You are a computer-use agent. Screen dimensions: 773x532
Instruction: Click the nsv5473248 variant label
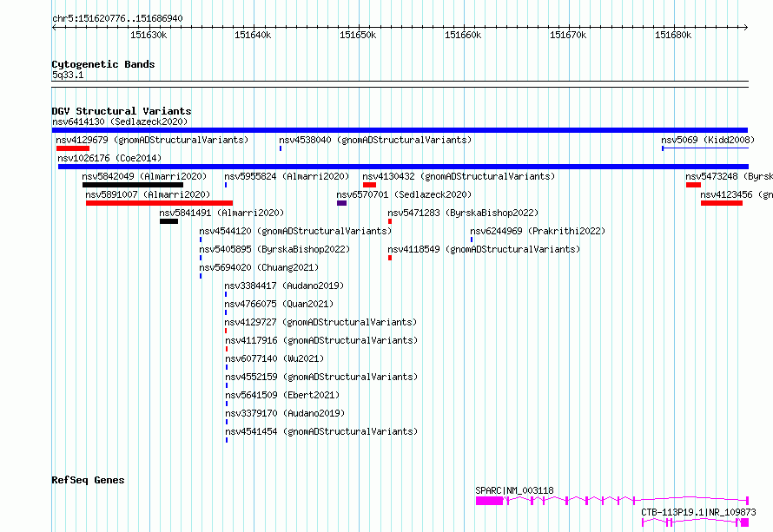[729, 176]
